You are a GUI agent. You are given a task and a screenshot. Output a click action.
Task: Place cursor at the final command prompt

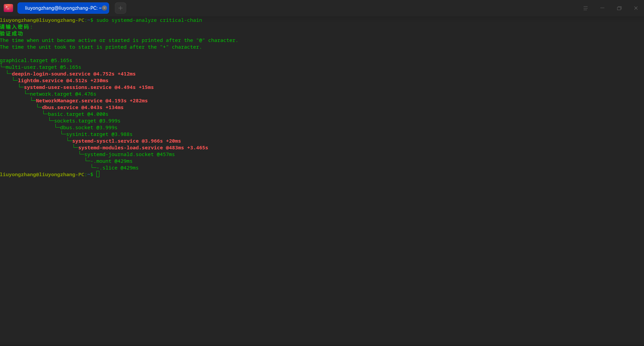click(98, 174)
